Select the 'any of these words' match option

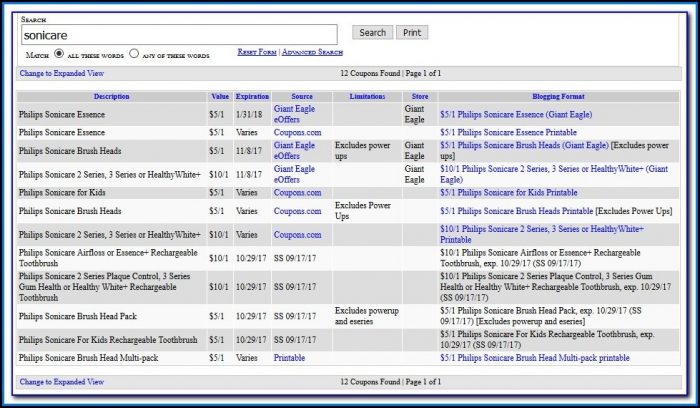pos(134,54)
